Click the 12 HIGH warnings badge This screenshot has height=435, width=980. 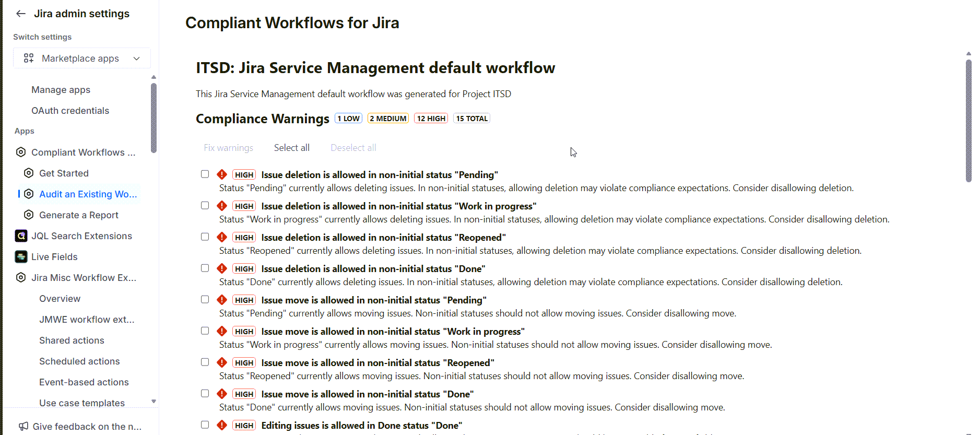coord(431,119)
